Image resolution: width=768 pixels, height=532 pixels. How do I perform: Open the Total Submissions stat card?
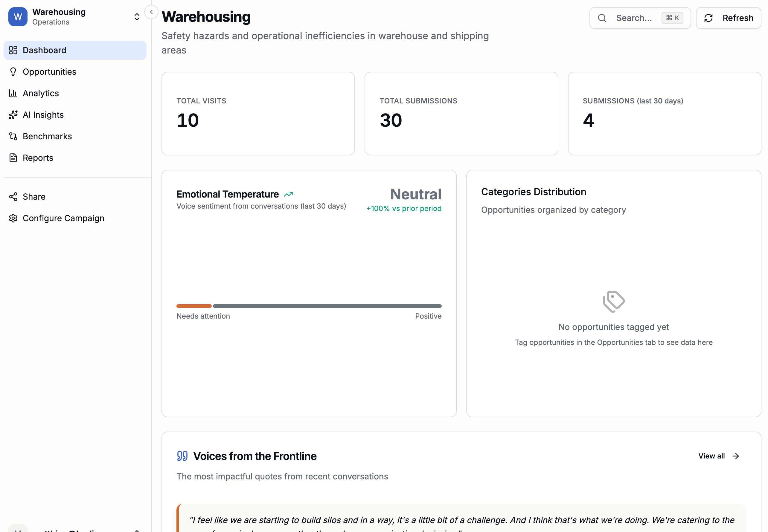(461, 113)
